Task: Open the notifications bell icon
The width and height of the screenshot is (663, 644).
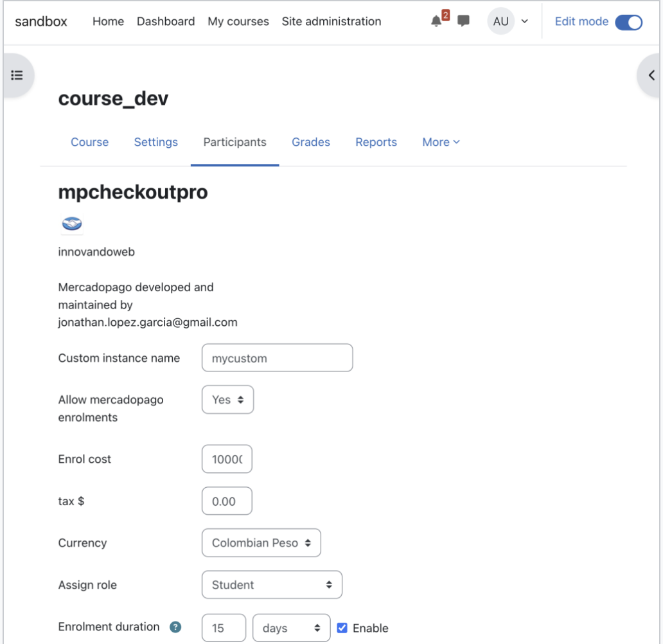Action: [x=436, y=21]
